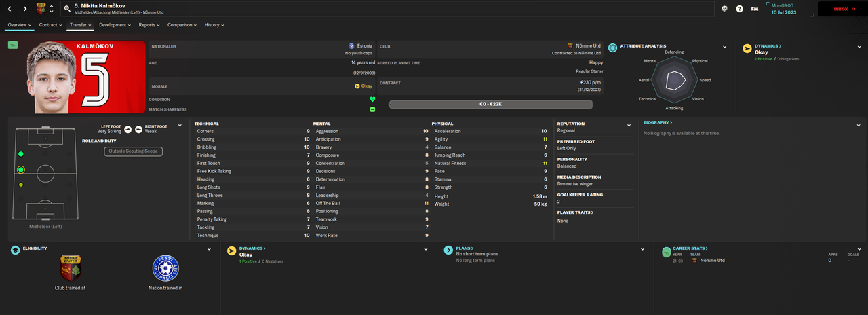The height and width of the screenshot is (315, 868).
Task: Open the Plans heading link
Action: pyautogui.click(x=464, y=248)
